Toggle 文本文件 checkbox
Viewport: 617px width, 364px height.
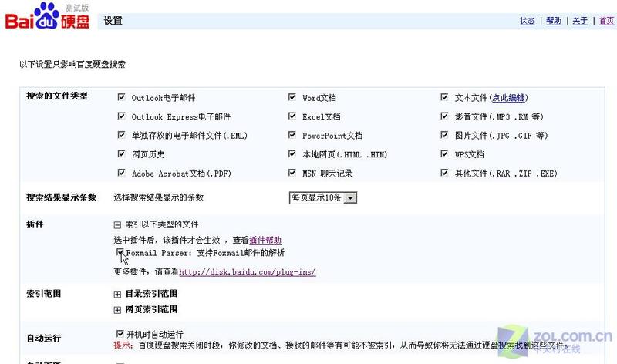[444, 97]
